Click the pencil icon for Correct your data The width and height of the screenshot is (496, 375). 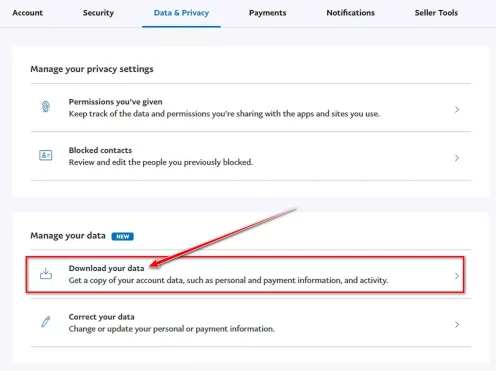pyautogui.click(x=46, y=322)
